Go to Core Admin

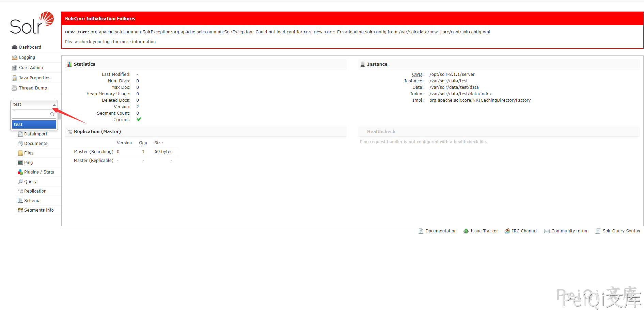point(31,68)
